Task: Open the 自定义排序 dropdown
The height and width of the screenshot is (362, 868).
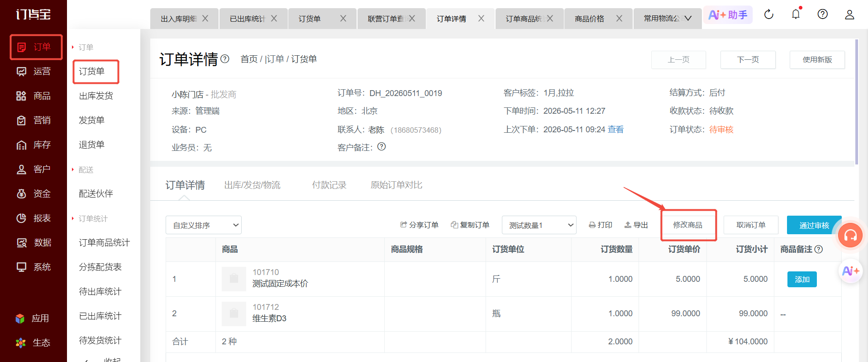Action: (x=204, y=225)
